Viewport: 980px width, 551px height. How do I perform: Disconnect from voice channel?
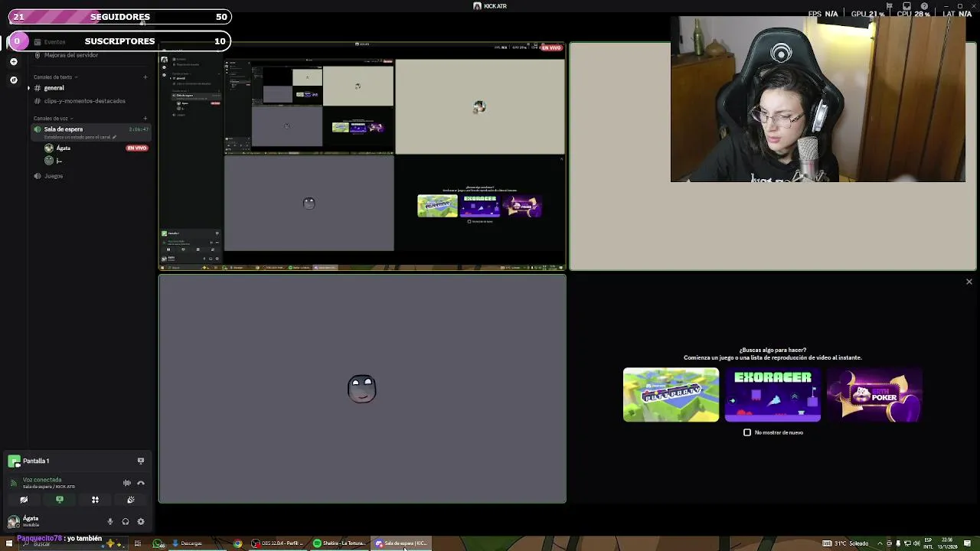141,483
